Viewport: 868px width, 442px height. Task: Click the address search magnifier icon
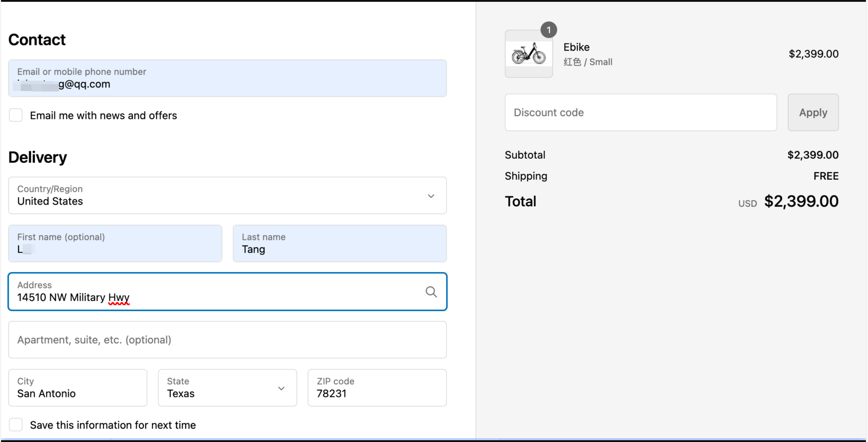pyautogui.click(x=431, y=292)
